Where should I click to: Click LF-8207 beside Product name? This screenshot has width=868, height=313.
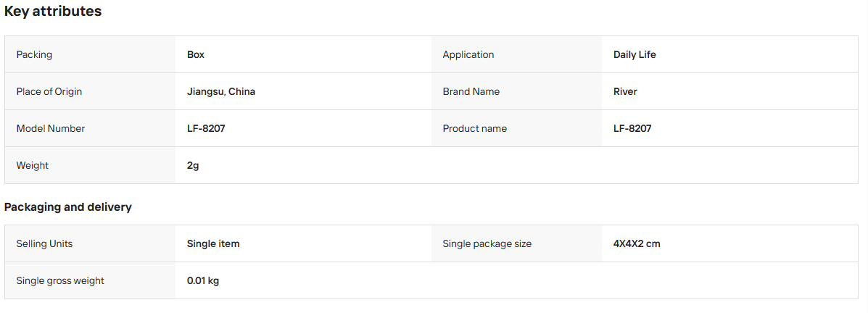632,128
